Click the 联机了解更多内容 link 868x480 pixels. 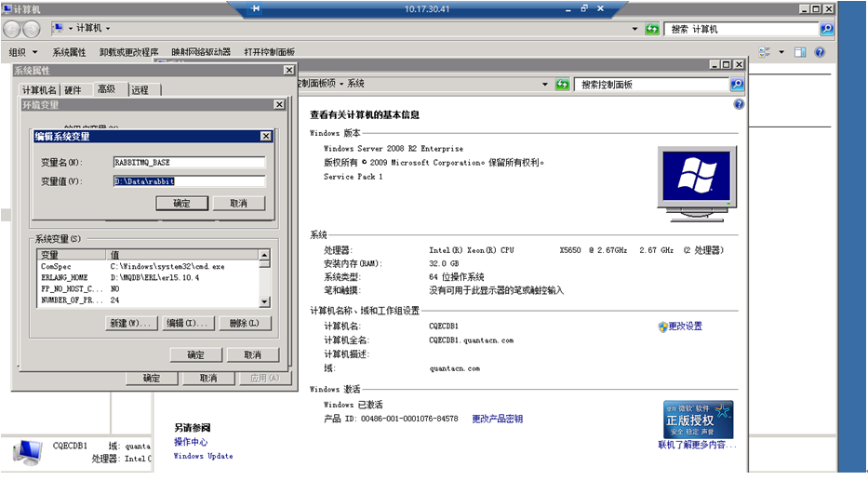pyautogui.click(x=697, y=446)
